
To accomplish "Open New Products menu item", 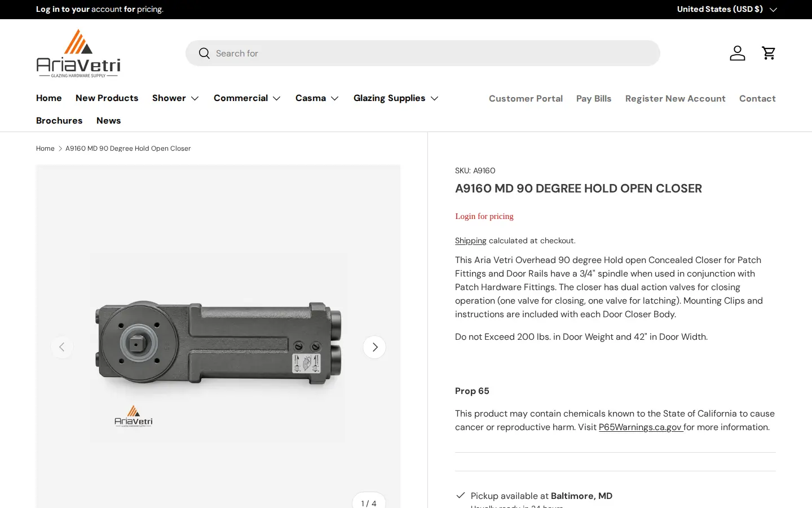I will (107, 98).
